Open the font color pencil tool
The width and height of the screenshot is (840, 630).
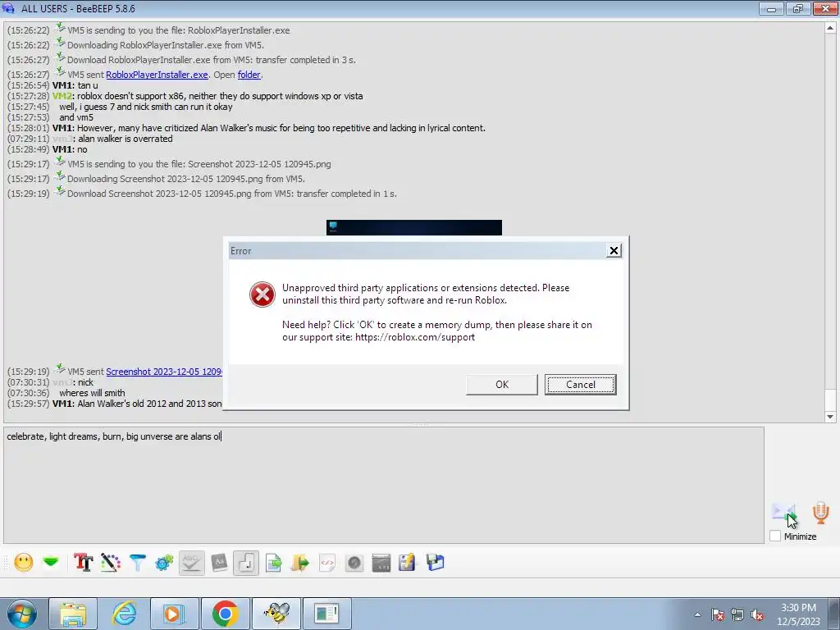coord(111,563)
